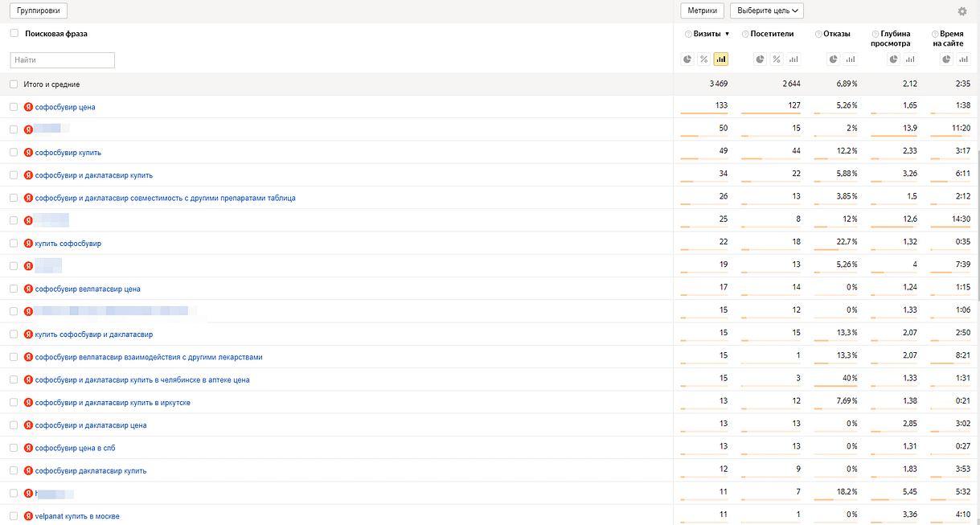980x525 pixels.
Task: Select pie chart icon under Глубина просмотра
Action: click(x=893, y=59)
